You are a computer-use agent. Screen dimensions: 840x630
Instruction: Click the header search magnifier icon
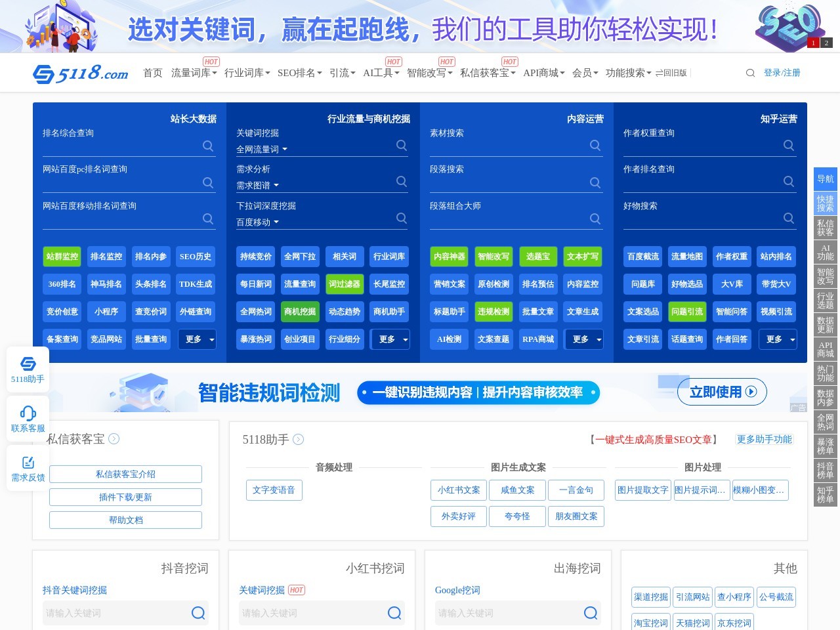[x=750, y=73]
